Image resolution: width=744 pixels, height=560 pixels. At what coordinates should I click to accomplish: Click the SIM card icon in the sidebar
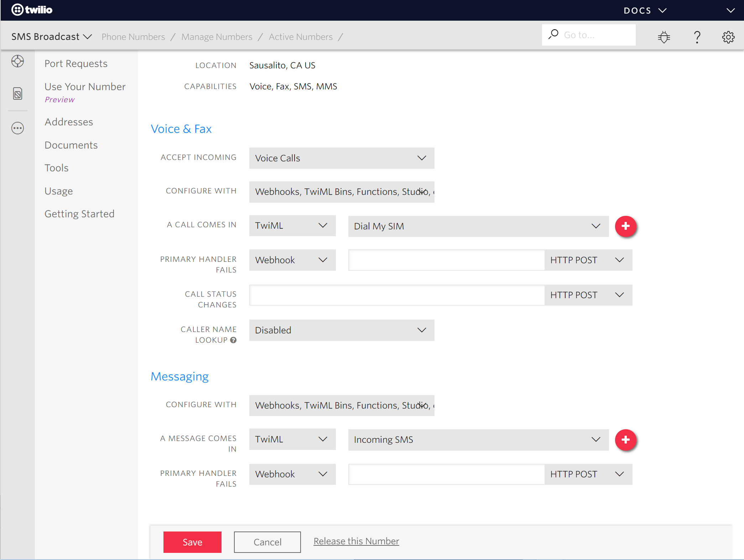tap(17, 94)
